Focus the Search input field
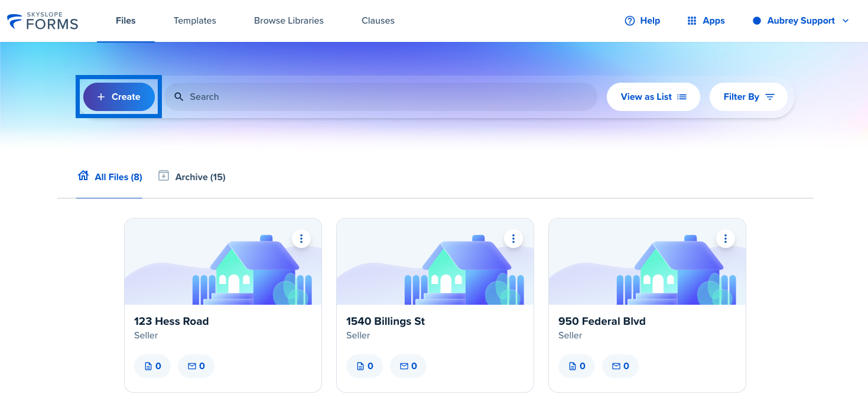The width and height of the screenshot is (868, 401). tap(381, 97)
